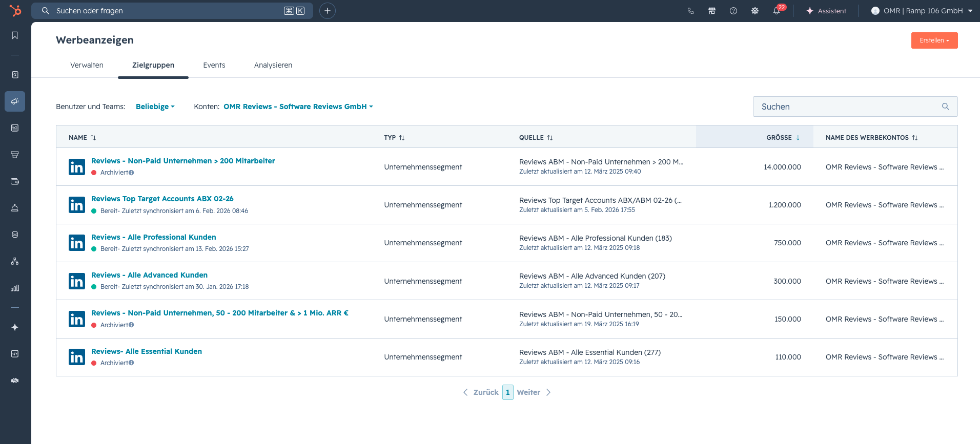Open the Content sidebar icon

[15, 128]
